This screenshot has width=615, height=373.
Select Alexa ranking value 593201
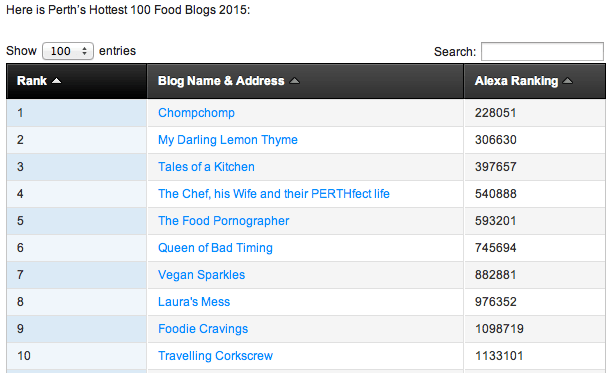(495, 221)
